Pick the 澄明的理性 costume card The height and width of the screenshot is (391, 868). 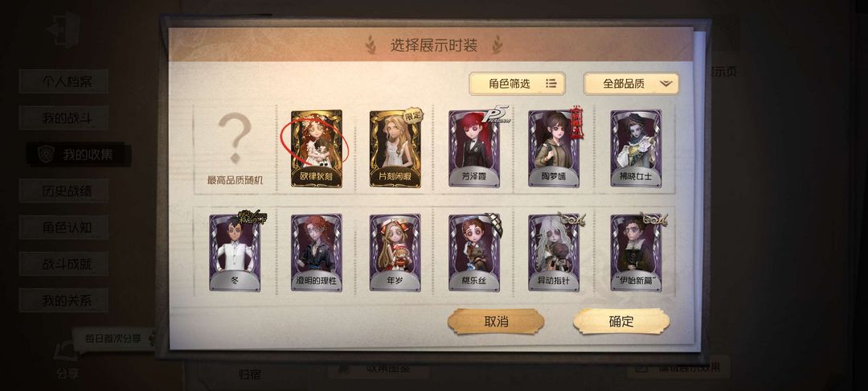coord(316,253)
